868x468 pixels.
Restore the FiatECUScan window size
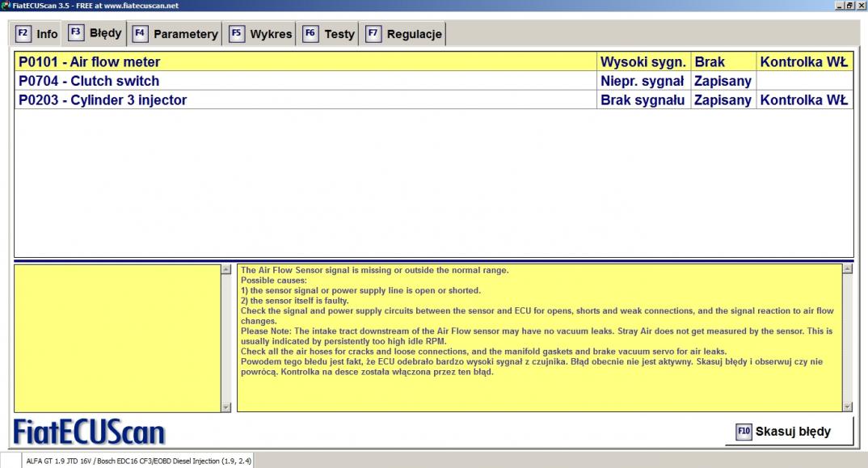(849, 5)
